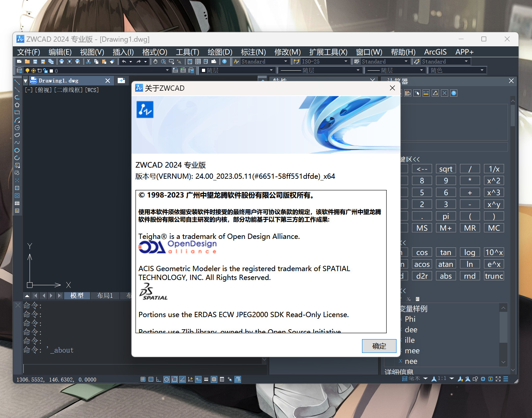Screen dimensions: 532x418
Task: Click the 确定 button in About dialog
Action: point(379,346)
